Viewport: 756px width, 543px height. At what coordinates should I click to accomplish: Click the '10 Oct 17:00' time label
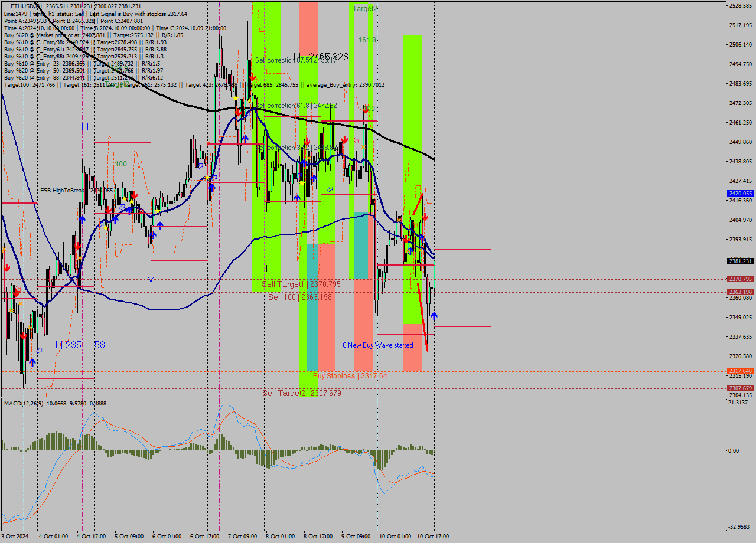433,537
